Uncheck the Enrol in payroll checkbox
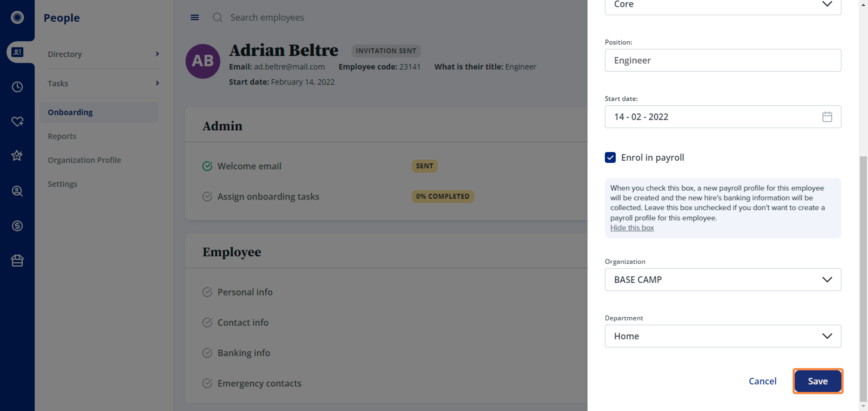 pyautogui.click(x=610, y=157)
